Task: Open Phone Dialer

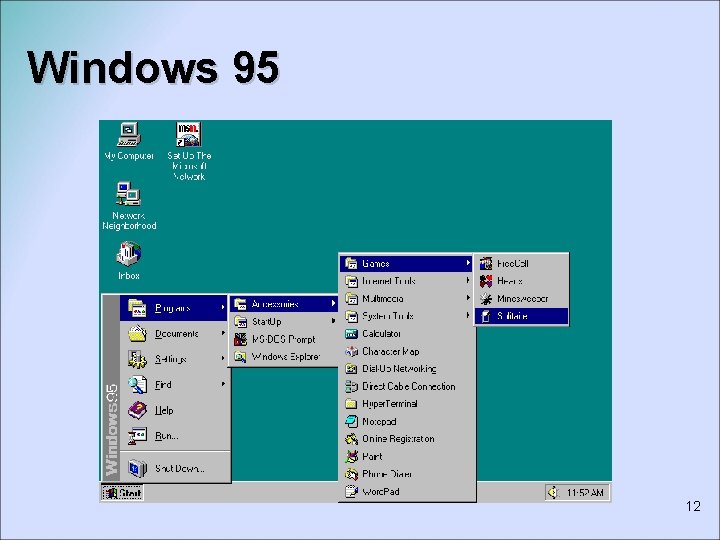Action: tap(406, 474)
